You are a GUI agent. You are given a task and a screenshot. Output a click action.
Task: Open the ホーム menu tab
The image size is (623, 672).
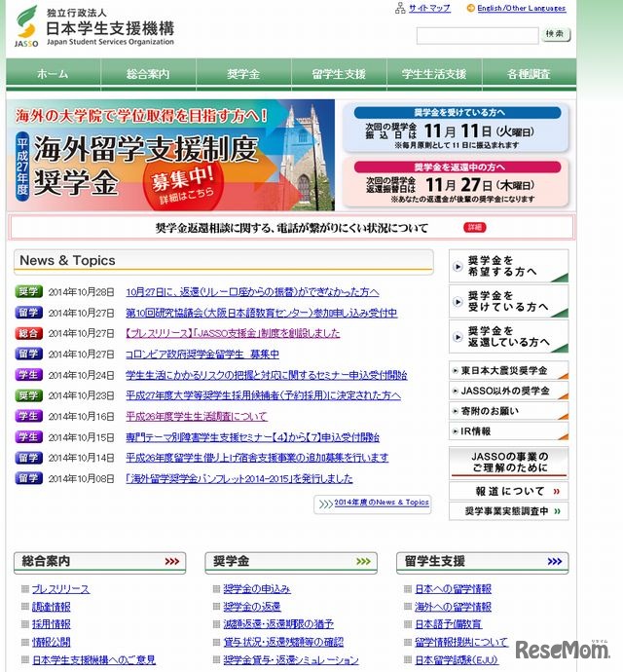tap(53, 74)
